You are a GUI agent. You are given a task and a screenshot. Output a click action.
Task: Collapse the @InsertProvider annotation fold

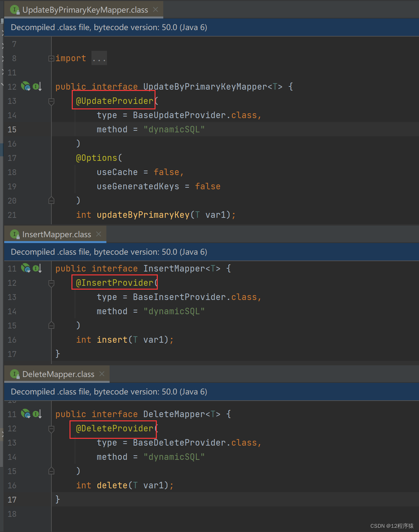(x=51, y=283)
